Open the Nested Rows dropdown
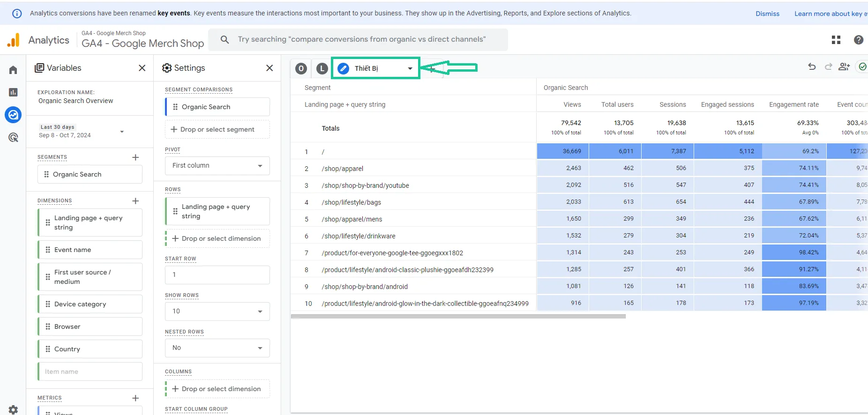 pos(217,348)
